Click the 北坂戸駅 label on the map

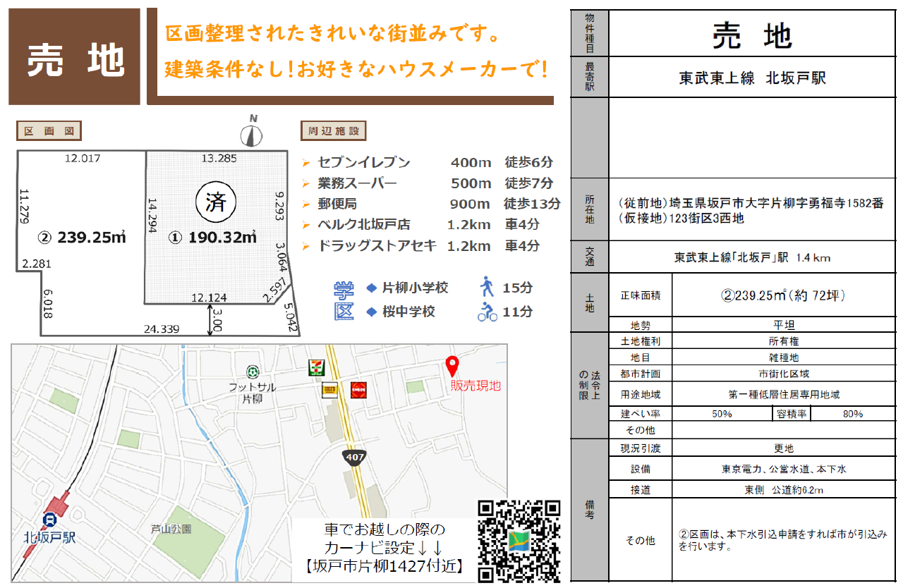pos(49,537)
